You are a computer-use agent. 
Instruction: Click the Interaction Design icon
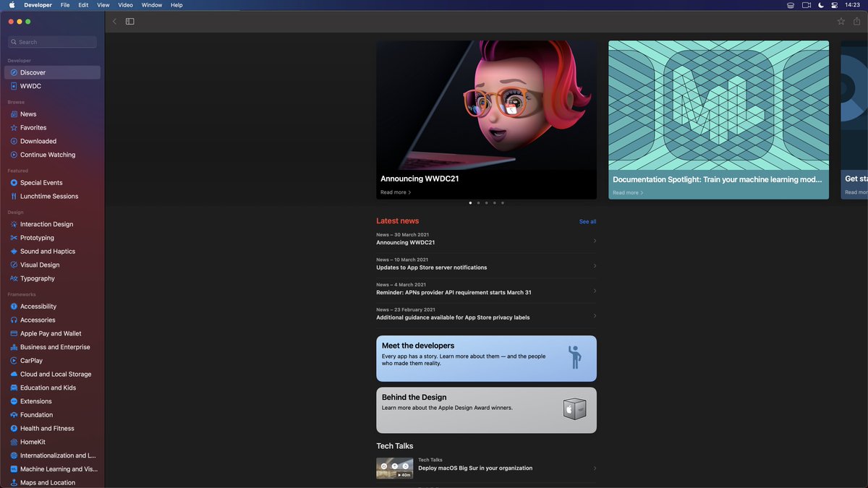pos(14,224)
